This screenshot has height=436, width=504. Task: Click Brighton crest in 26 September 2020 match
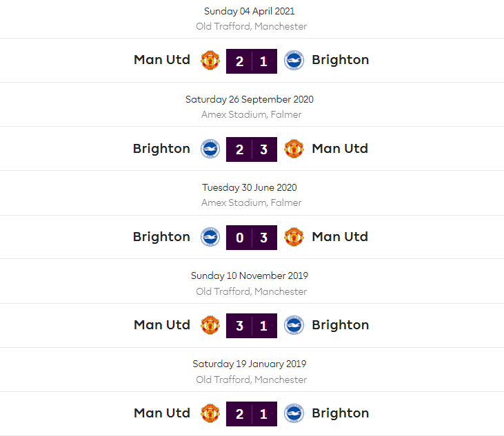(210, 149)
